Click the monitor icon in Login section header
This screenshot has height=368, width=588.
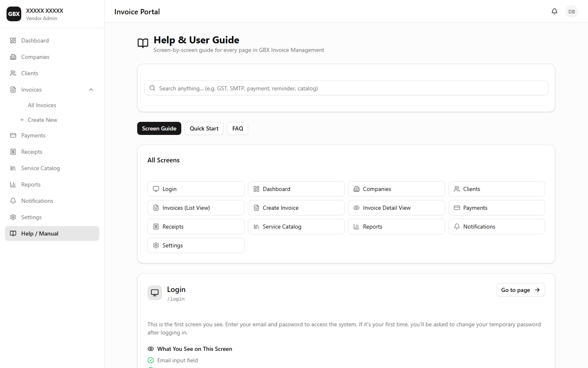click(155, 293)
